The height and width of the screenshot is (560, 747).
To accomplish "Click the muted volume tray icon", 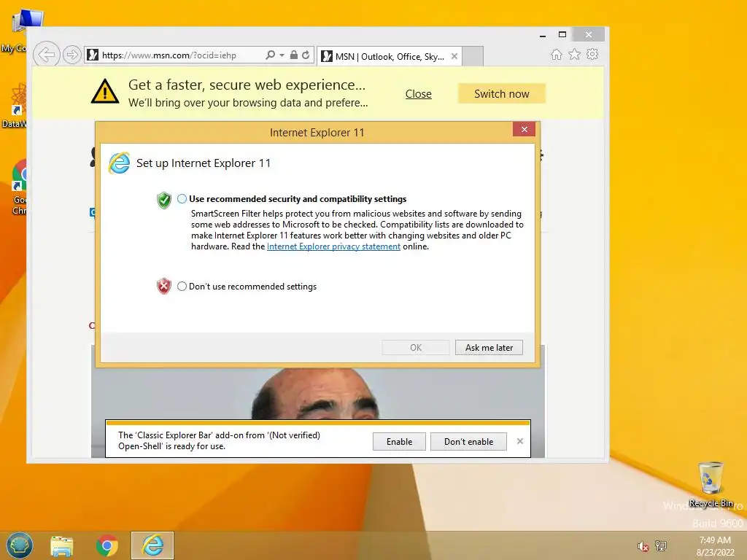I will coord(643,546).
